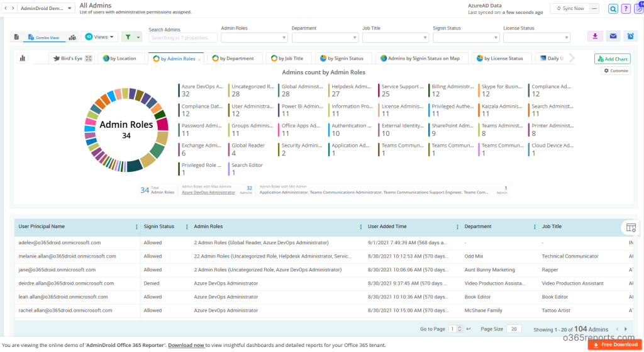Screen dimensions: 644x352
Task: Open User Added Time column menu dots
Action: 457,227
